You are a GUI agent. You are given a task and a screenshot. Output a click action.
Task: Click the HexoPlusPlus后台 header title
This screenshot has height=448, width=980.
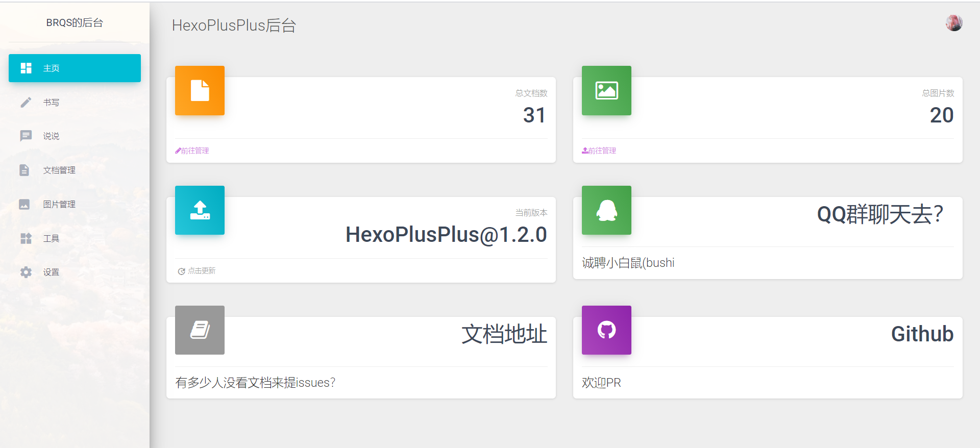pyautogui.click(x=234, y=26)
